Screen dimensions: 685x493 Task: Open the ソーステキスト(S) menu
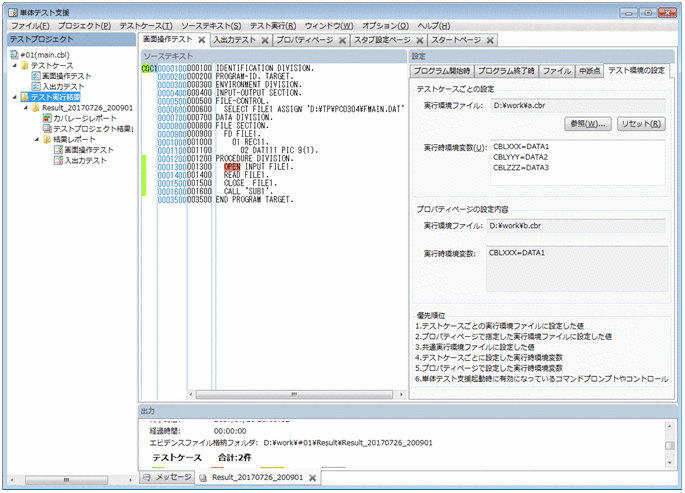tap(211, 26)
